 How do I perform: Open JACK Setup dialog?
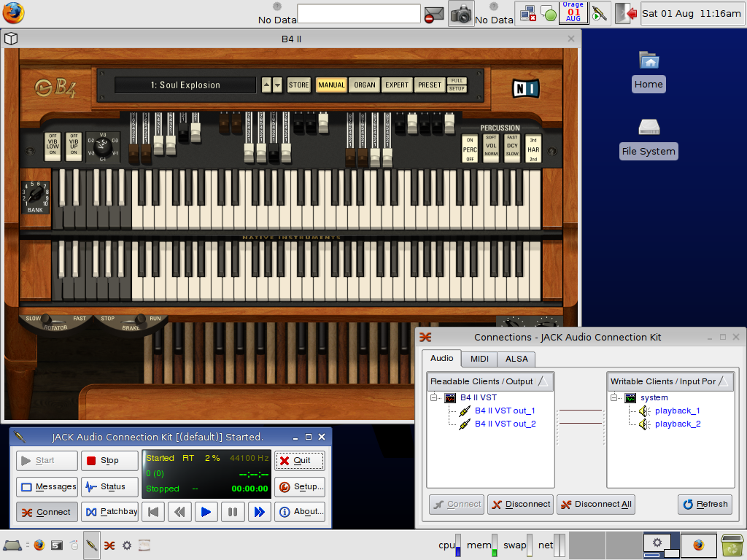click(x=300, y=486)
